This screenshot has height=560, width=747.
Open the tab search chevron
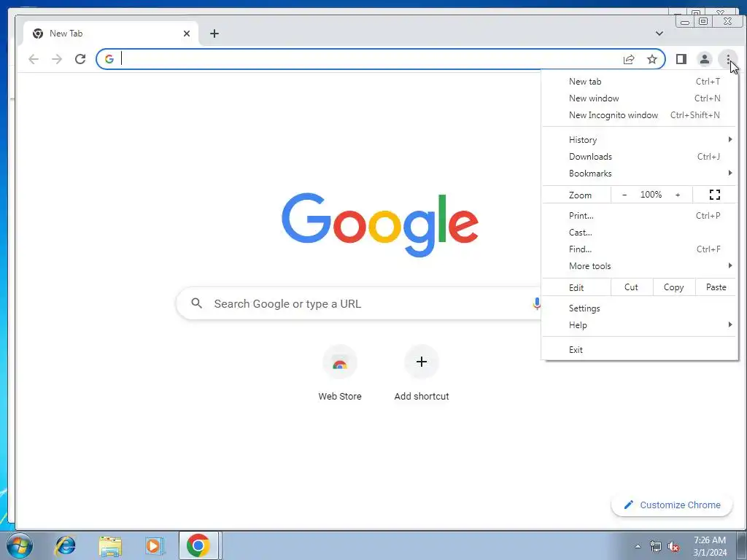click(x=659, y=34)
